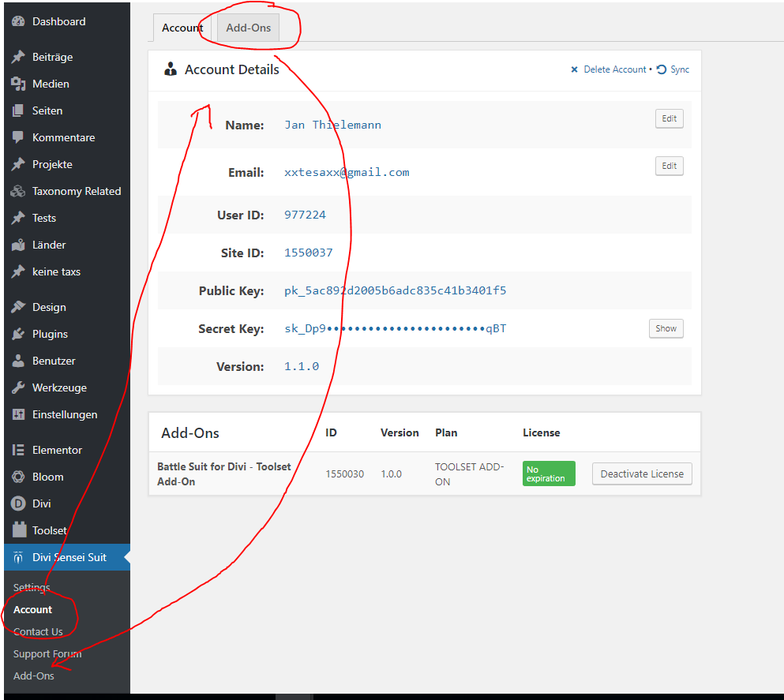Select the Account tab
Viewport: 784px width, 700px height.
click(x=182, y=28)
